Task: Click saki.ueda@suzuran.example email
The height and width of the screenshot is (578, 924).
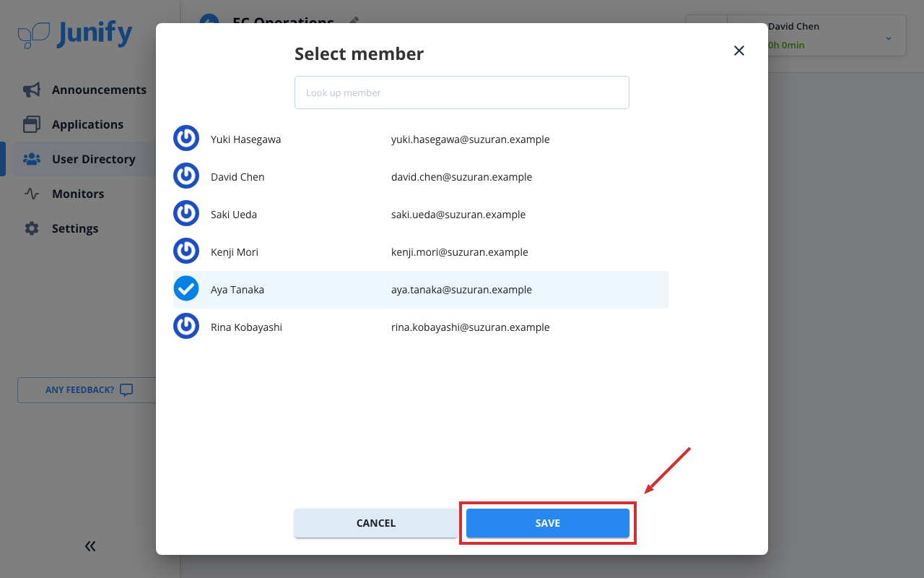Action: [458, 215]
